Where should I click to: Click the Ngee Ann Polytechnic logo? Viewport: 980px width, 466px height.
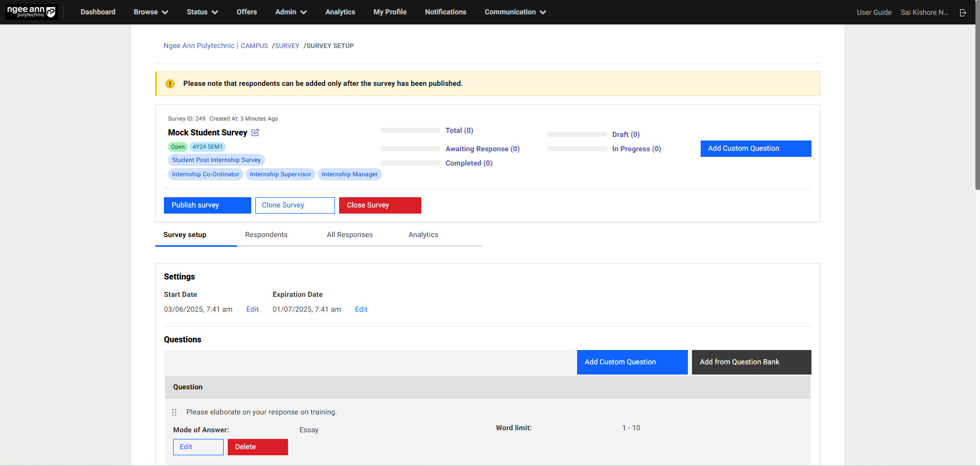point(31,12)
